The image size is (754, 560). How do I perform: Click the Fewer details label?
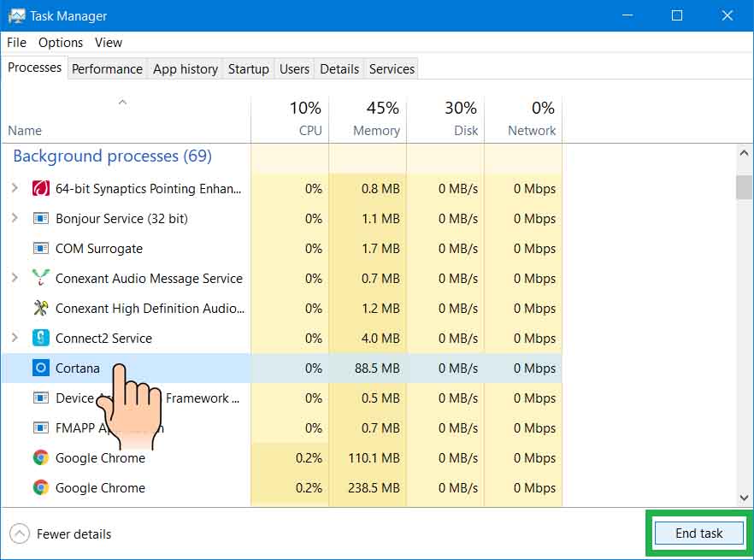tap(74, 534)
